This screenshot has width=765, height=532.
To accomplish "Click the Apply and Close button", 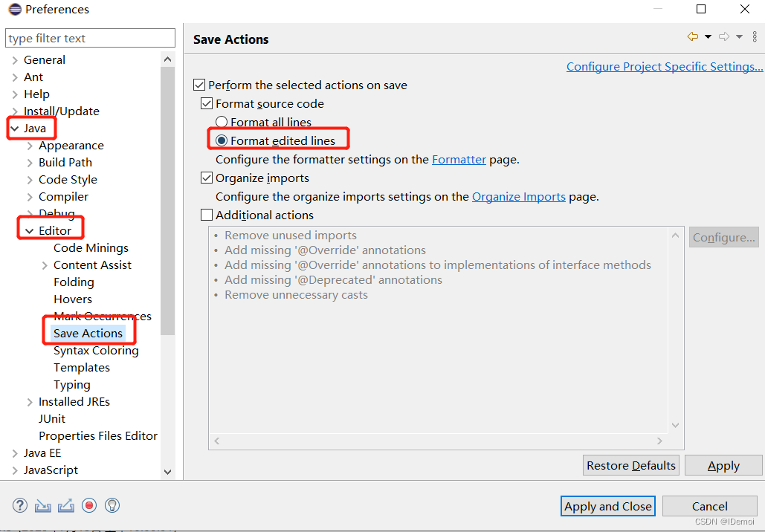I will pyautogui.click(x=607, y=506).
